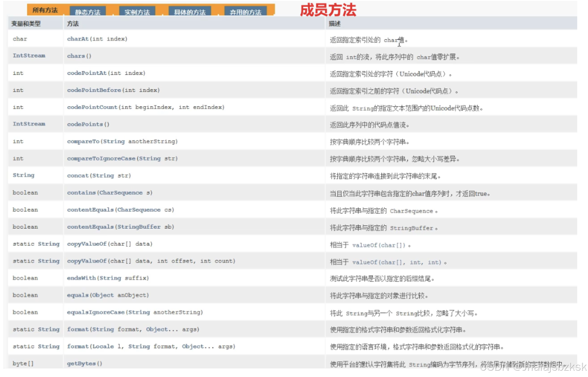Viewport: 588px width, 377px height.
Task: Open copyValueOf with offset and count link
Action: click(x=151, y=261)
